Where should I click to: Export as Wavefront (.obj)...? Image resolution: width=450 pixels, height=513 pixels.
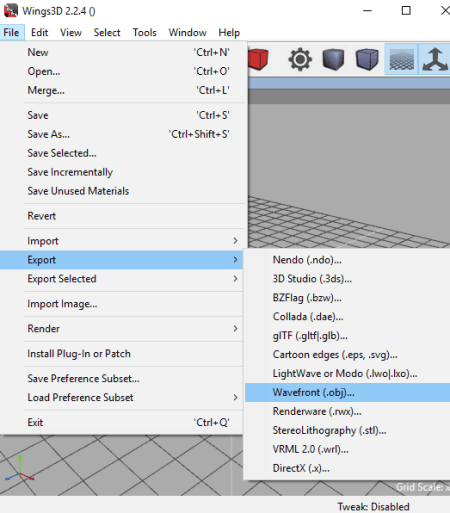(347, 392)
